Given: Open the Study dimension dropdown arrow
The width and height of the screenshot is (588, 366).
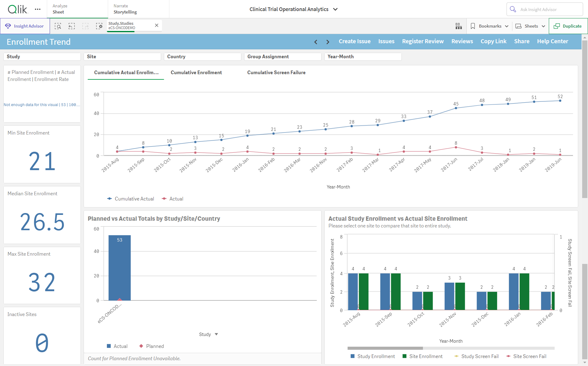Looking at the screenshot, I should pos(216,334).
